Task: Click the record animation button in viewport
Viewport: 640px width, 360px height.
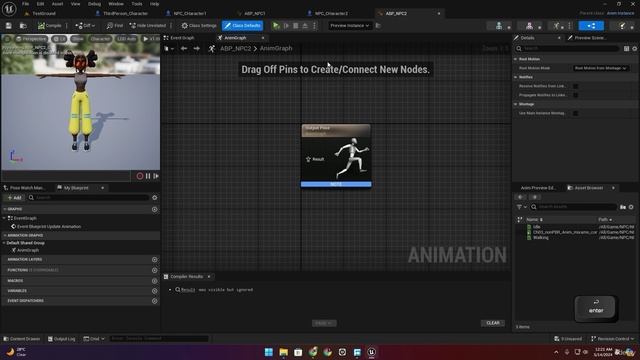Action: click(x=140, y=176)
